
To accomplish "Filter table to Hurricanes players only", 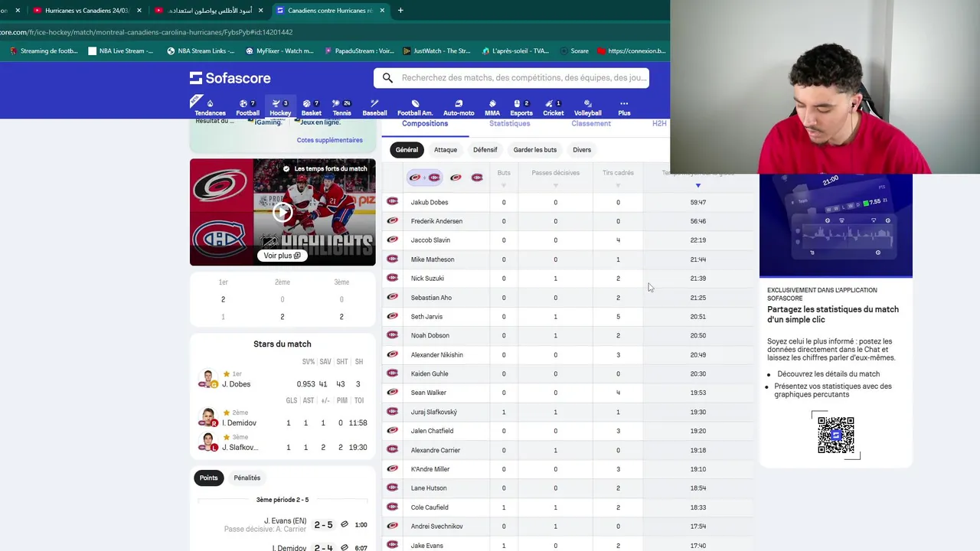I will coord(456,178).
